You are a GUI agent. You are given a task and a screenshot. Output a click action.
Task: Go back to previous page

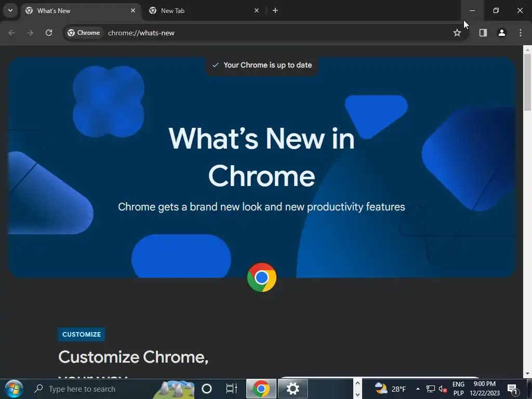click(x=11, y=33)
